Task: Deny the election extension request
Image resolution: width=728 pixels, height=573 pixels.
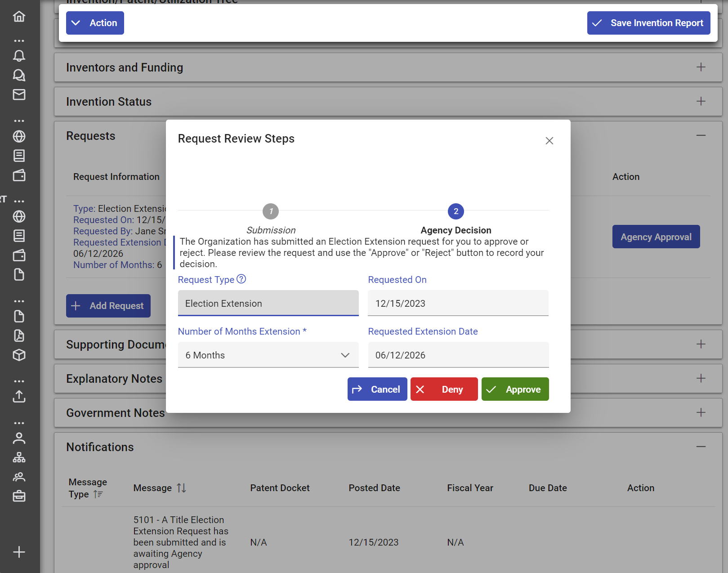Action: coord(444,389)
